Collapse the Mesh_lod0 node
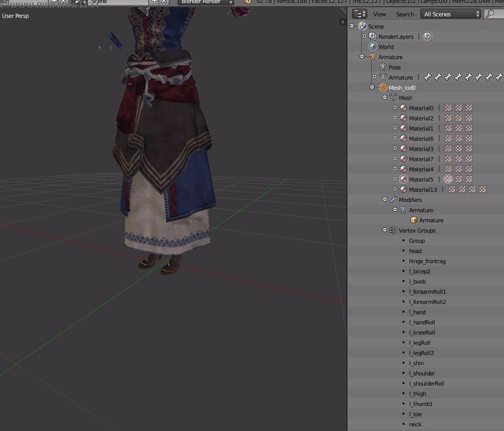Viewport: 504px width, 431px height. (x=372, y=87)
